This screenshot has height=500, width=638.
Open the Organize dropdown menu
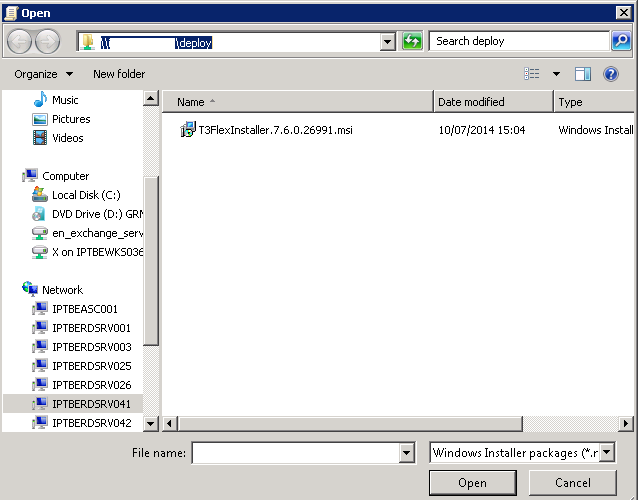(x=44, y=74)
